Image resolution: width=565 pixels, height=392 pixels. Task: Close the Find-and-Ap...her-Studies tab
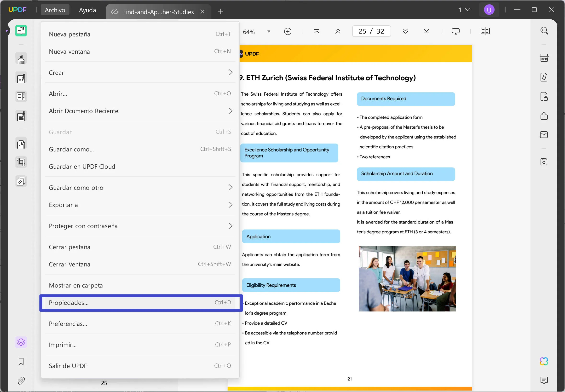(x=202, y=12)
